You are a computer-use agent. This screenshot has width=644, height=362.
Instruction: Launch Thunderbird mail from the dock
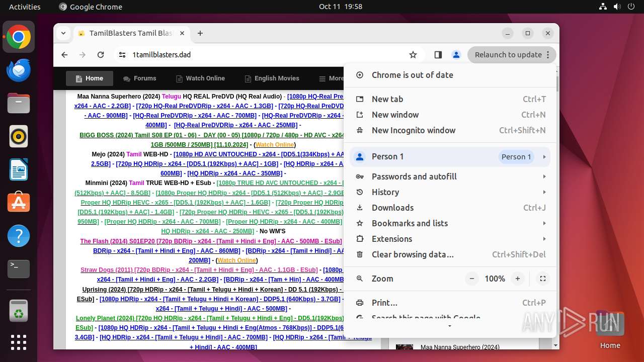tap(19, 70)
